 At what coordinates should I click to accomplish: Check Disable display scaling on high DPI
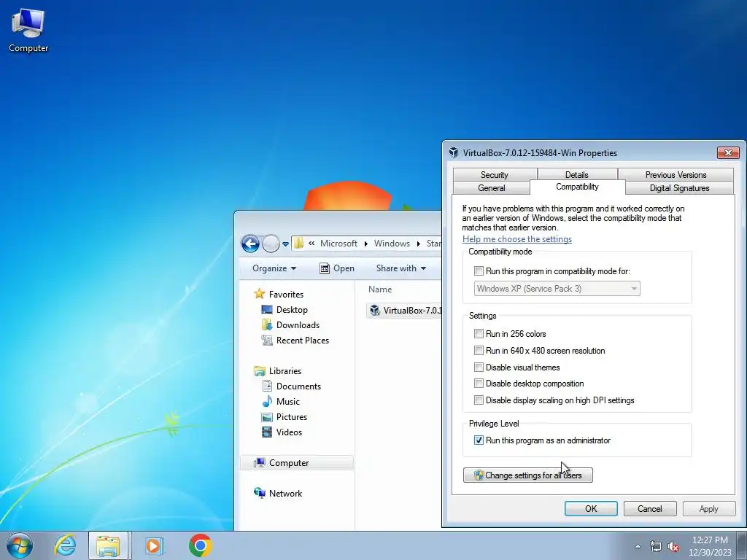click(x=479, y=400)
